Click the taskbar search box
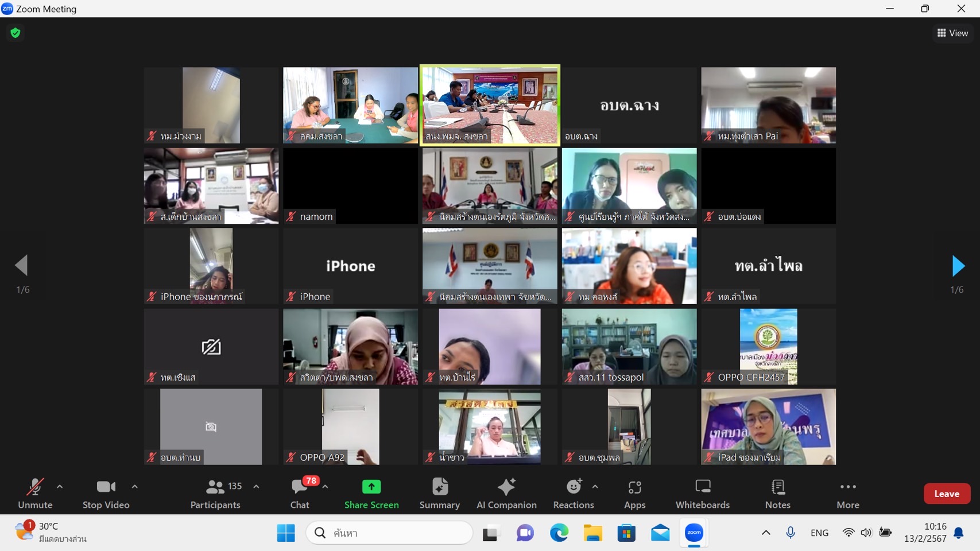The height and width of the screenshot is (551, 980). [390, 533]
